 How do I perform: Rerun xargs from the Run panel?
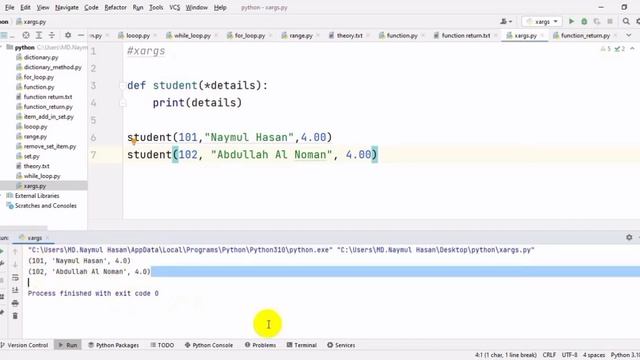click(x=2, y=251)
